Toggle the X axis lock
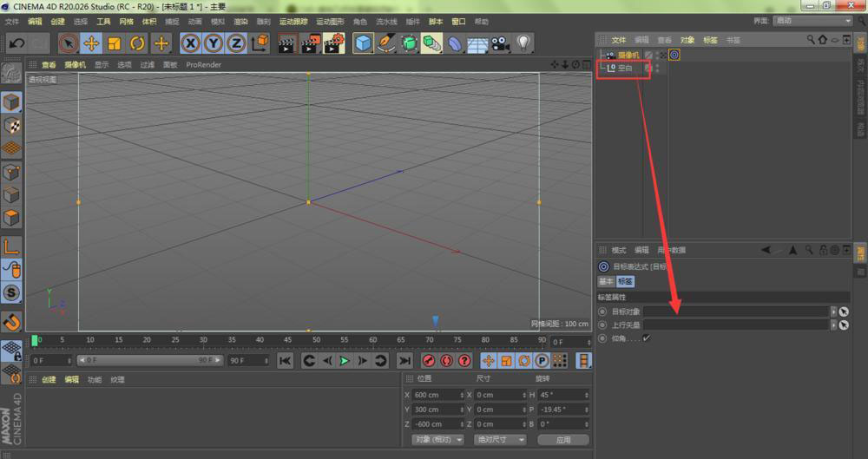This screenshot has width=868, height=459. coord(190,43)
